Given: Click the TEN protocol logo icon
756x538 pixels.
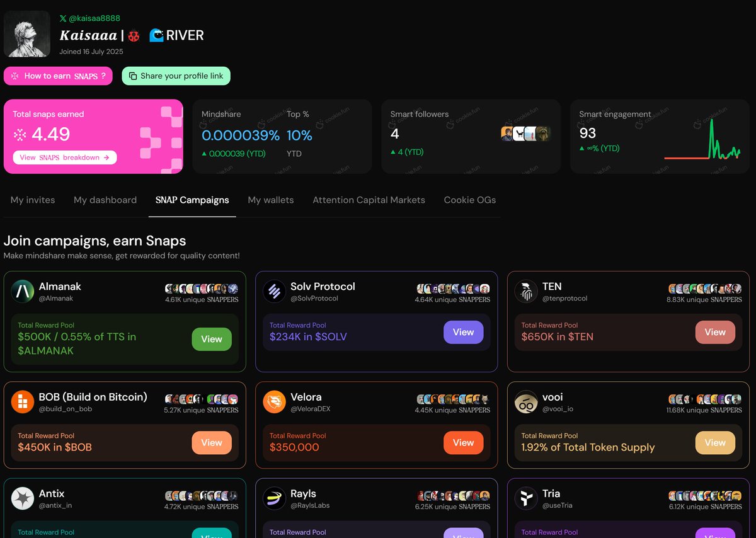Looking at the screenshot, I should [x=527, y=291].
